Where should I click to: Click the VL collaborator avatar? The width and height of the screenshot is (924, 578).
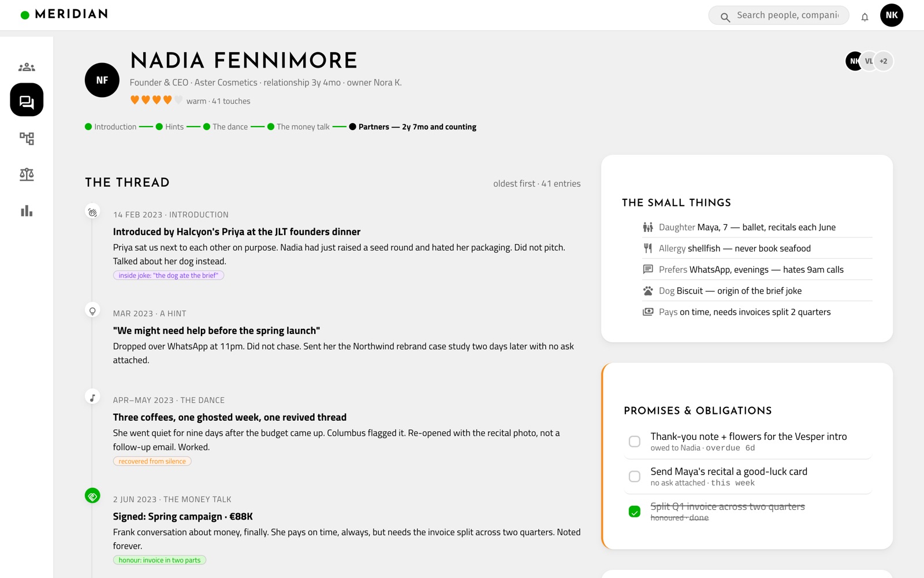(x=869, y=61)
